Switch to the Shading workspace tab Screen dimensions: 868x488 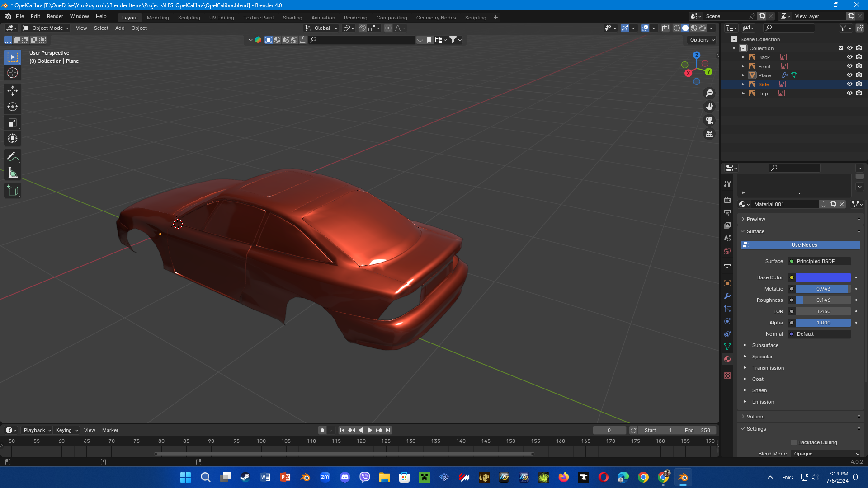tap(292, 18)
